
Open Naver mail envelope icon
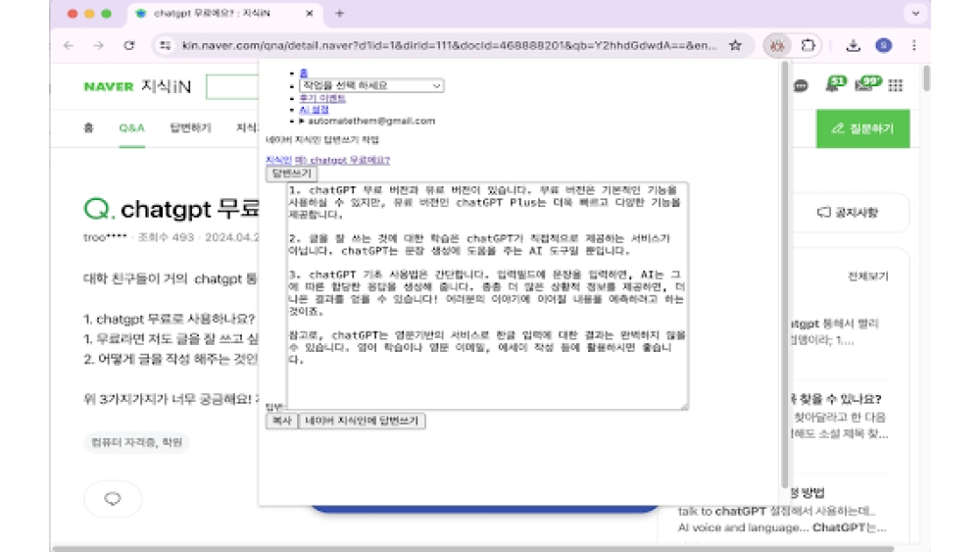(x=863, y=85)
